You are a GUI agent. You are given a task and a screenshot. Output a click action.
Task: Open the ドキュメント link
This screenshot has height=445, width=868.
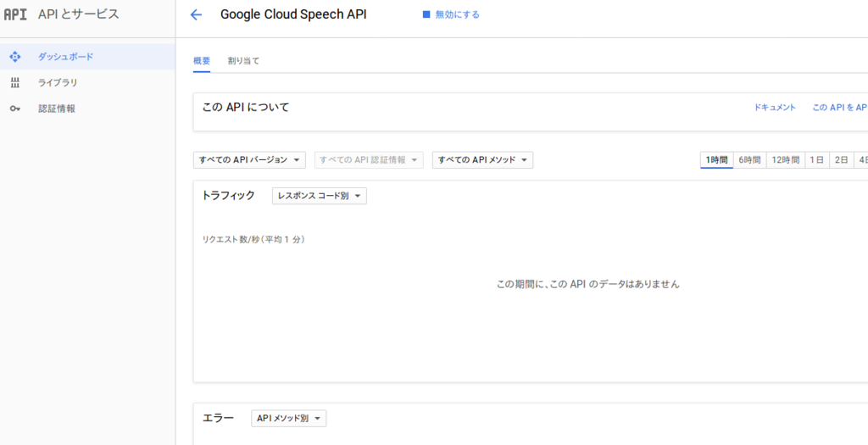pos(775,108)
